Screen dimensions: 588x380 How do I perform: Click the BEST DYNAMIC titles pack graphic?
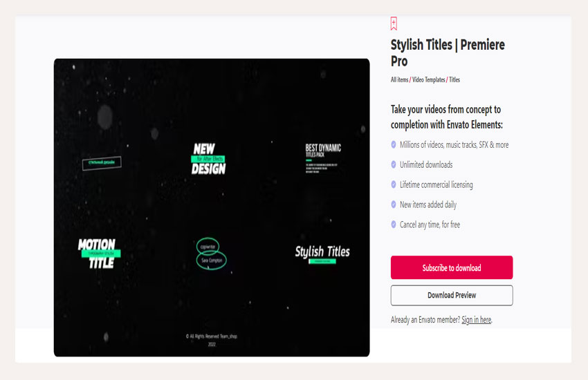pos(323,158)
